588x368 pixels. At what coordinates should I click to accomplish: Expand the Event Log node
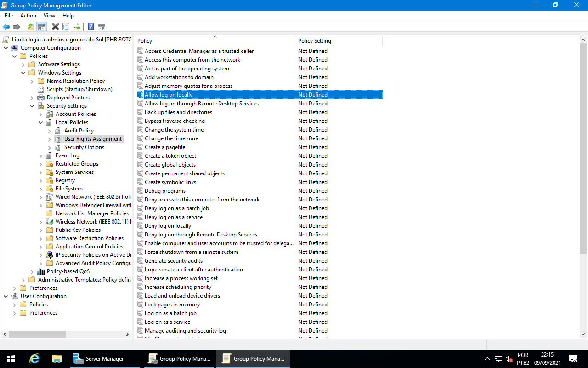[40, 155]
